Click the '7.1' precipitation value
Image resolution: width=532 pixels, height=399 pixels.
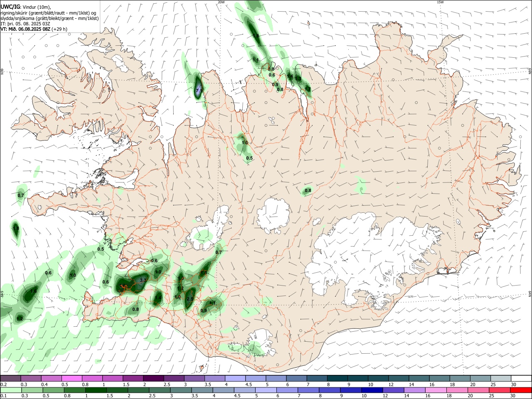(199, 90)
